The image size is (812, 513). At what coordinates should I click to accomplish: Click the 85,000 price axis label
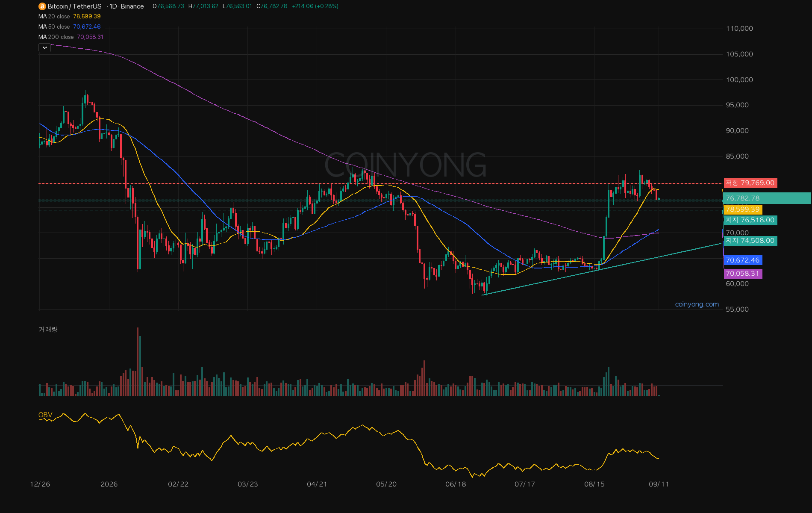point(737,156)
